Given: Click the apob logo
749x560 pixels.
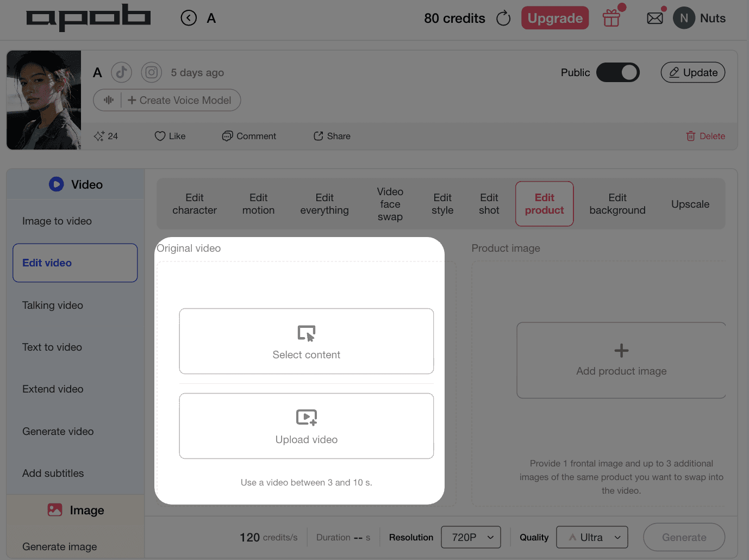Looking at the screenshot, I should 89,17.
